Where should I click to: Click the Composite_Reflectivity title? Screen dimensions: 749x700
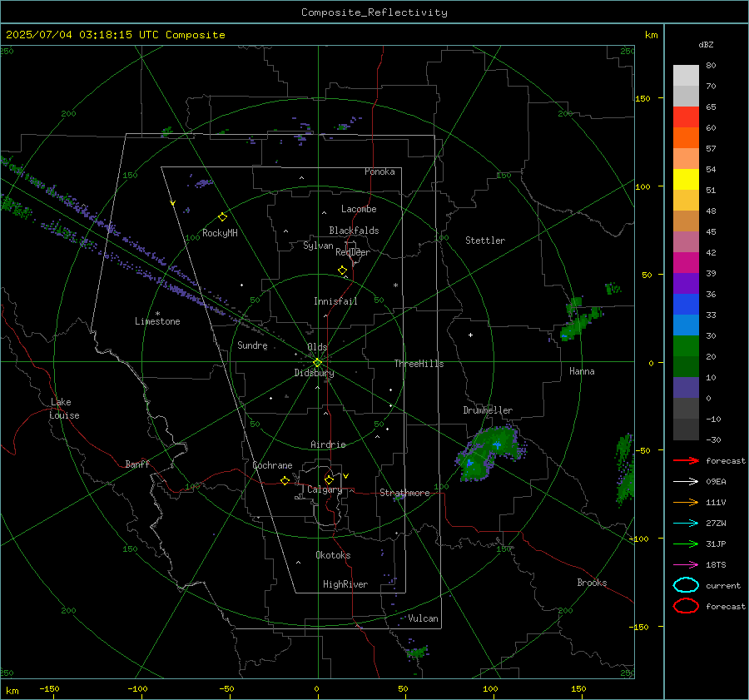click(x=374, y=12)
